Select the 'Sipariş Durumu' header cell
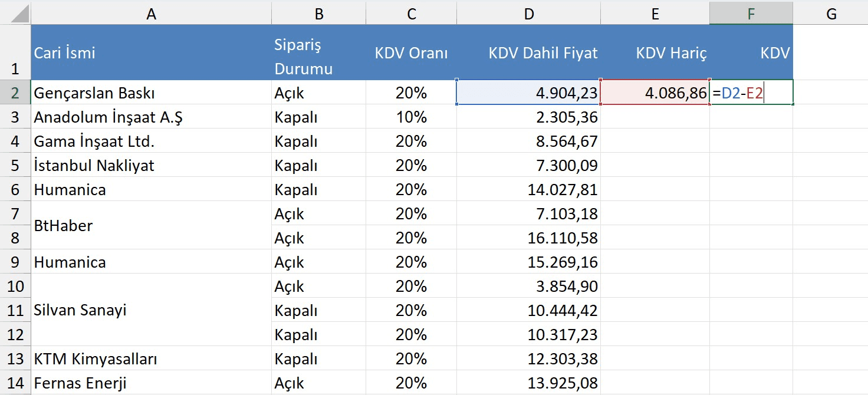868x395 pixels. click(x=318, y=53)
